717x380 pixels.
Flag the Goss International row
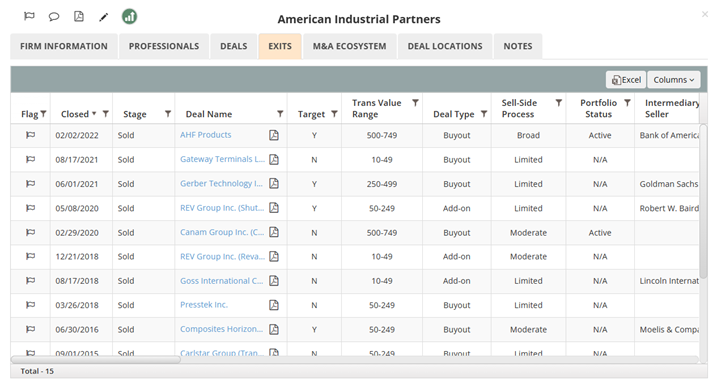pos(30,280)
